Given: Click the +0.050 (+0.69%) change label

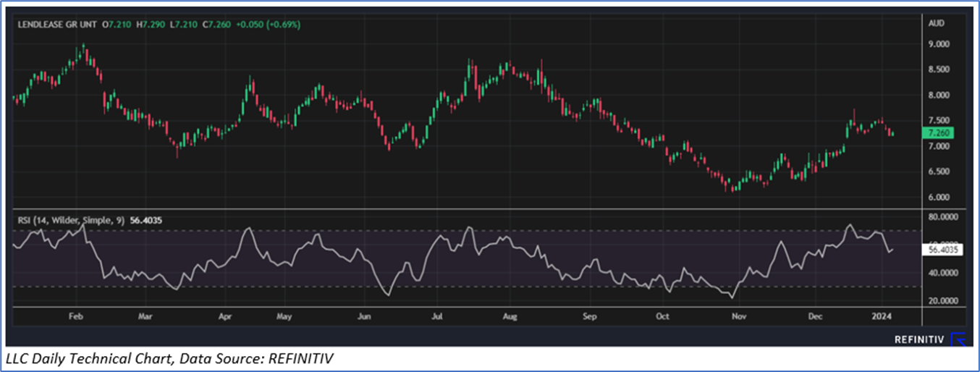Looking at the screenshot, I should [269, 25].
